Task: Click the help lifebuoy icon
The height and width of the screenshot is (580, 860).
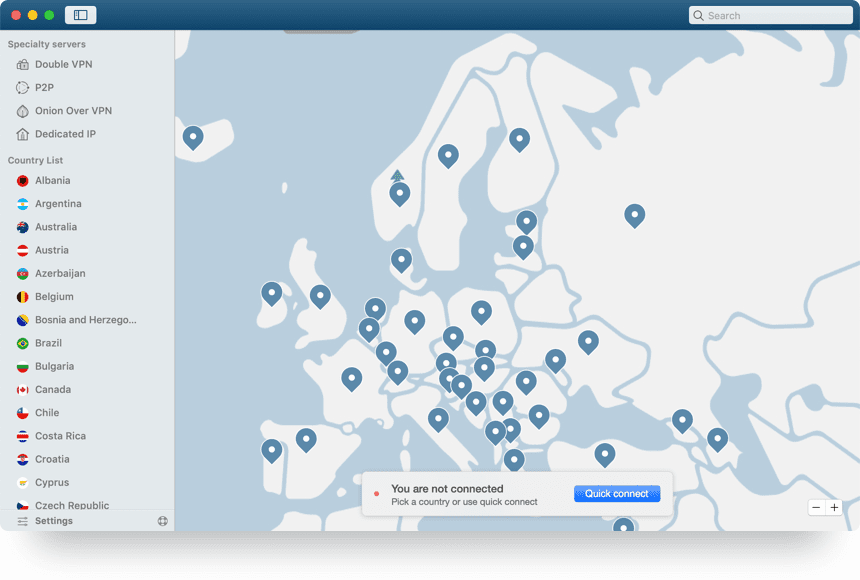Action: coord(163,521)
